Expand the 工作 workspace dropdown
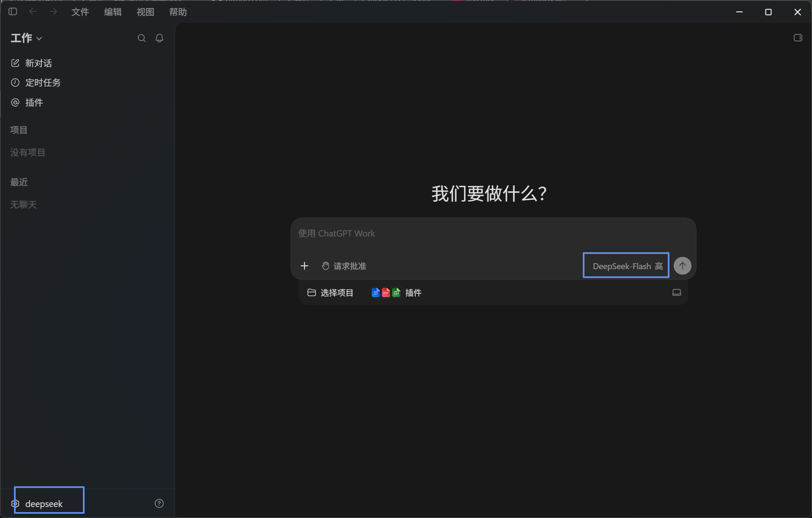Viewport: 812px width, 518px height. (x=26, y=38)
